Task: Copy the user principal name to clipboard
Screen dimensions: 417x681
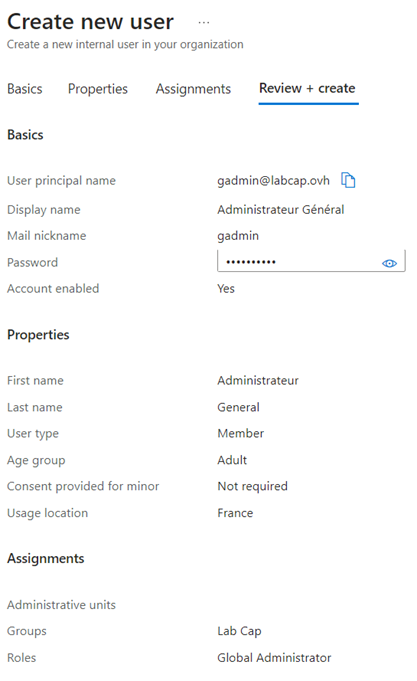Action: 348,180
